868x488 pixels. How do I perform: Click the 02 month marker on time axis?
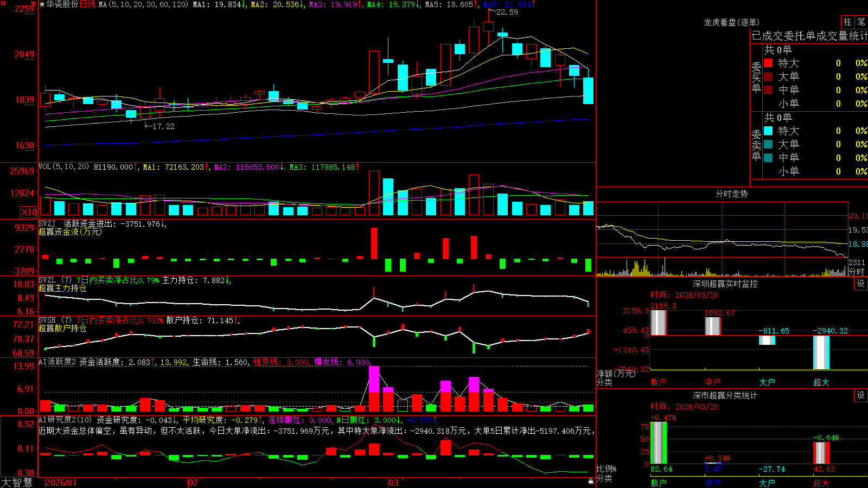[193, 483]
